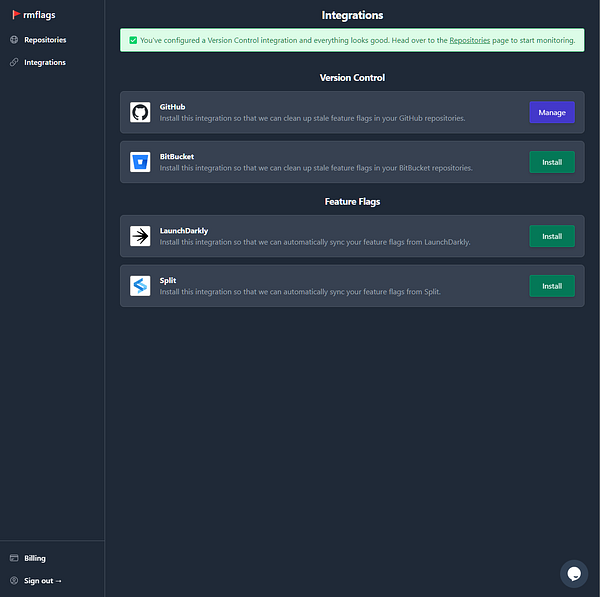Click the BitBucket bucket logo
Viewport: 600px width, 597px height.
pyautogui.click(x=140, y=162)
